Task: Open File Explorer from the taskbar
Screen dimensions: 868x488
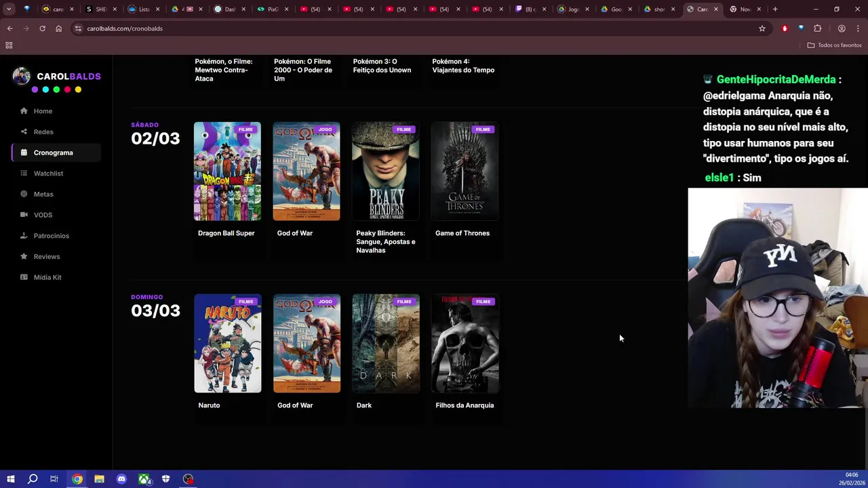Action: pos(99,479)
